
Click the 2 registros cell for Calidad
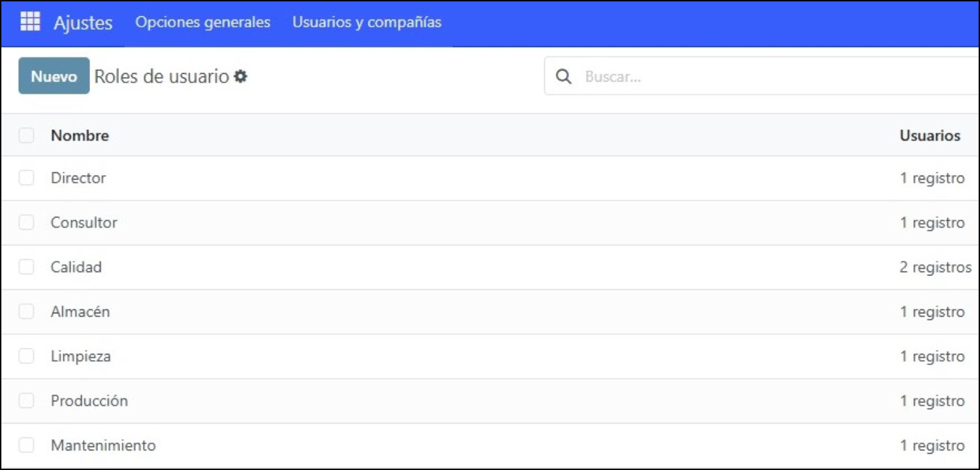pos(936,267)
